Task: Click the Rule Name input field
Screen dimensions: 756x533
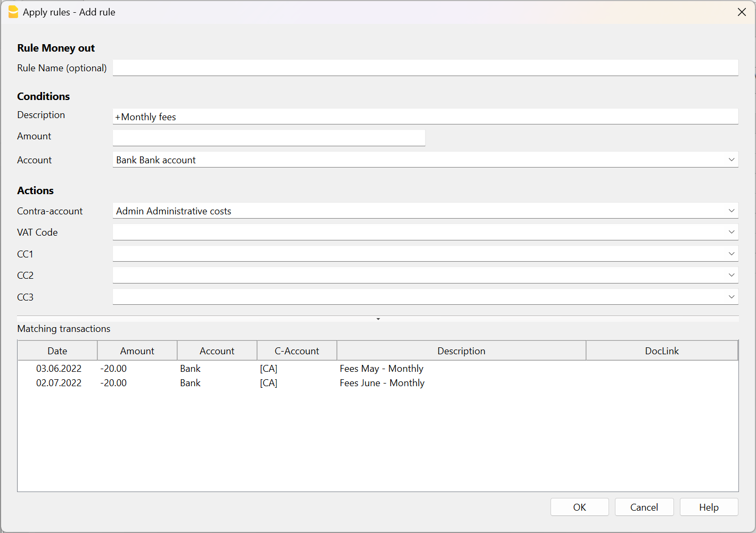Action: pos(425,68)
